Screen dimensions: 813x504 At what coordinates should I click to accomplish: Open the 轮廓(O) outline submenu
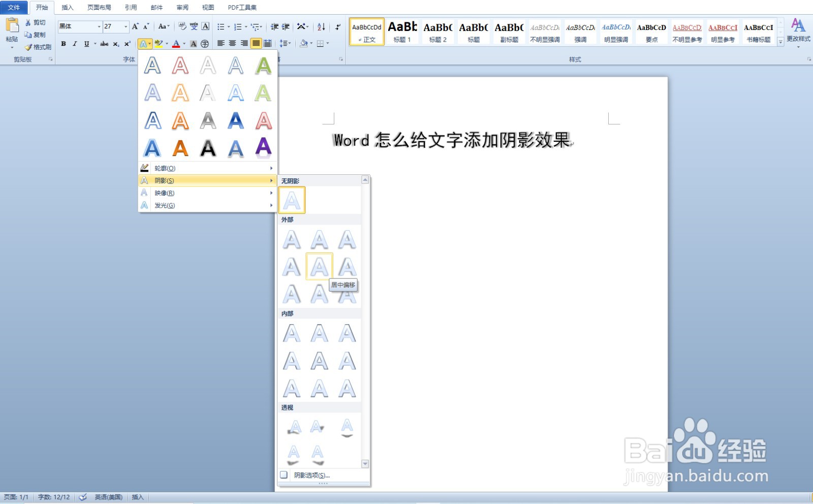point(208,168)
